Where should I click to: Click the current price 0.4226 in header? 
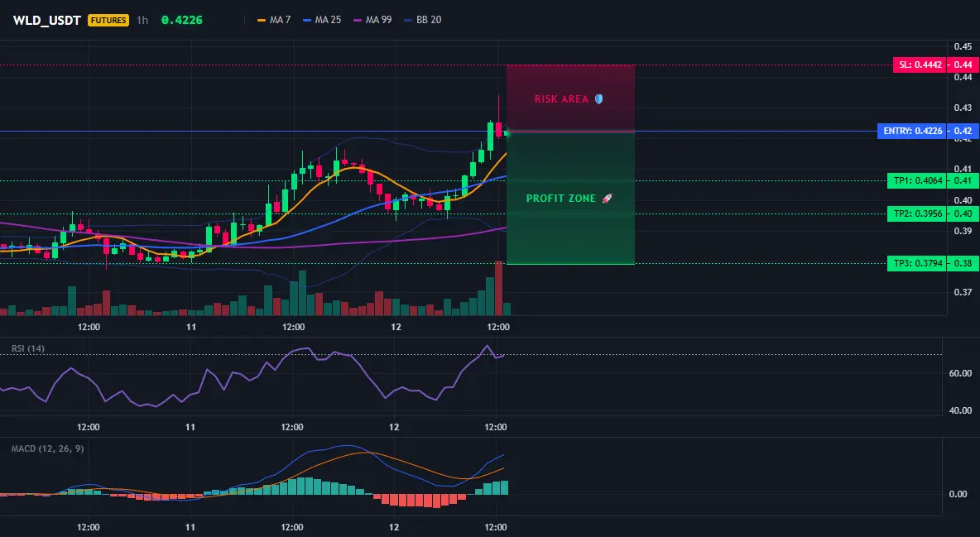182,20
